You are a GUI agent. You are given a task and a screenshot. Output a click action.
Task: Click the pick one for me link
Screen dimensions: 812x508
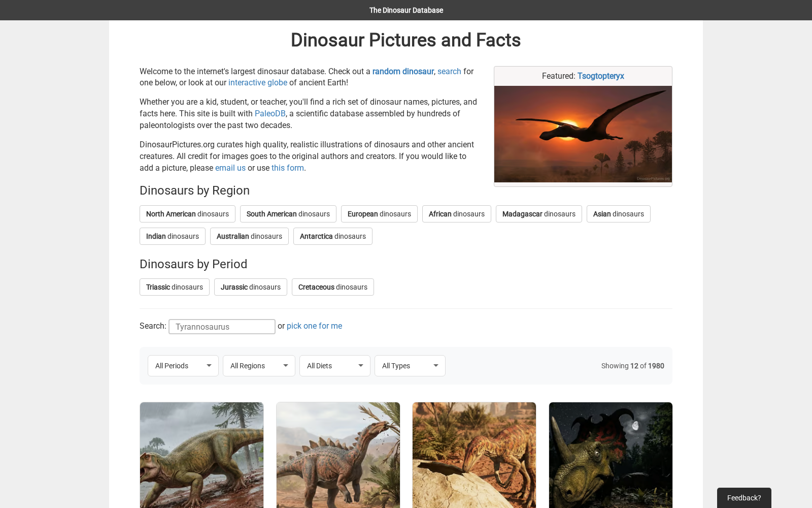pos(314,326)
